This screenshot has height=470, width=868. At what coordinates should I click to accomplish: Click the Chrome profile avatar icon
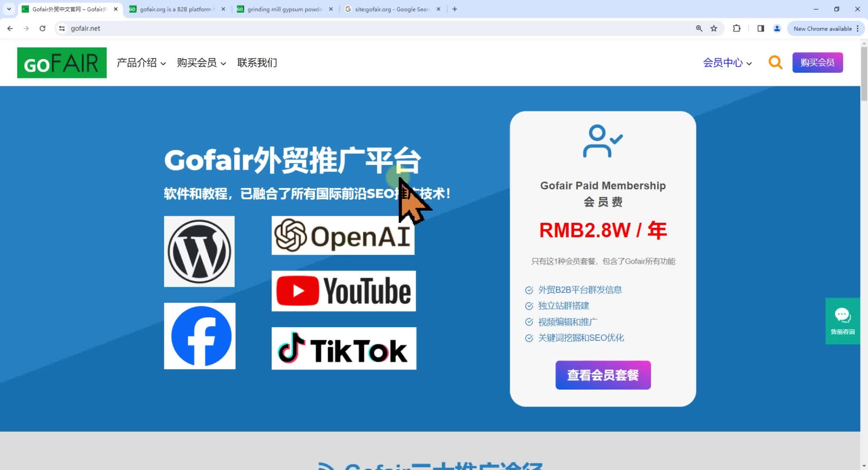click(x=777, y=28)
